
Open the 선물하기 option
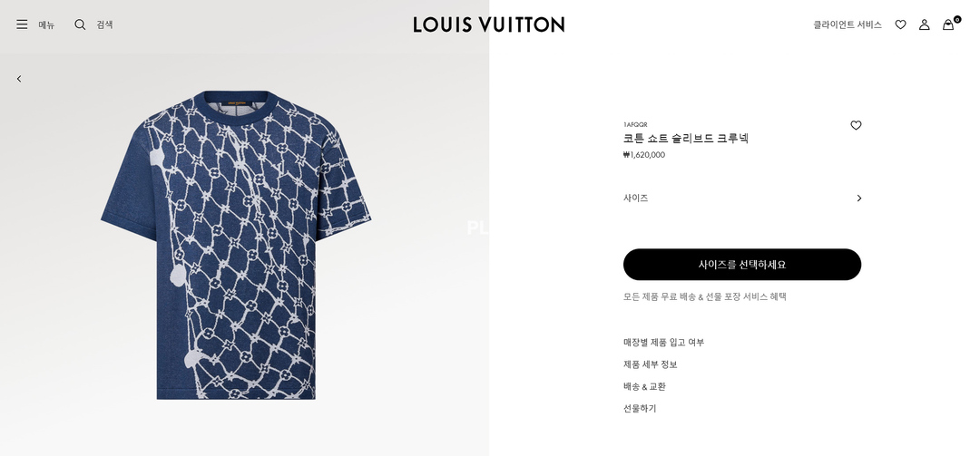point(640,409)
